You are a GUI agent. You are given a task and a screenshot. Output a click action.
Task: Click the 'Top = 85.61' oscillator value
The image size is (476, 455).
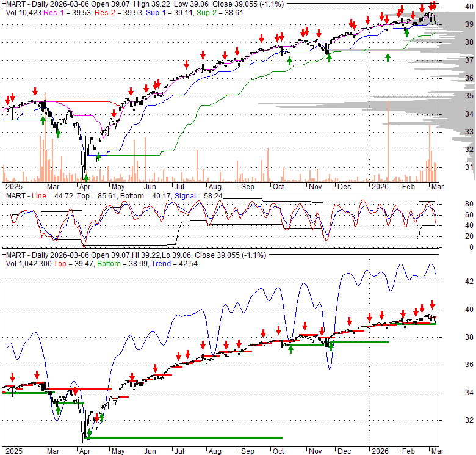click(96, 196)
